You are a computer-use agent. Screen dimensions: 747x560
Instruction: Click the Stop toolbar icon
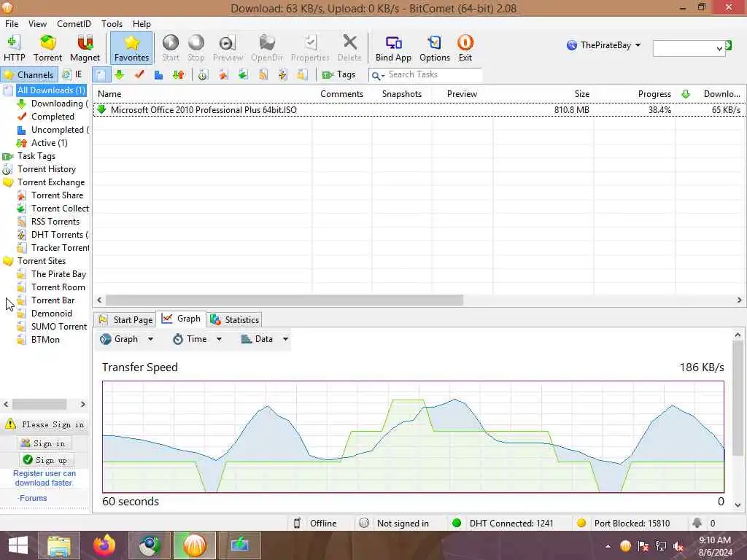pos(196,48)
